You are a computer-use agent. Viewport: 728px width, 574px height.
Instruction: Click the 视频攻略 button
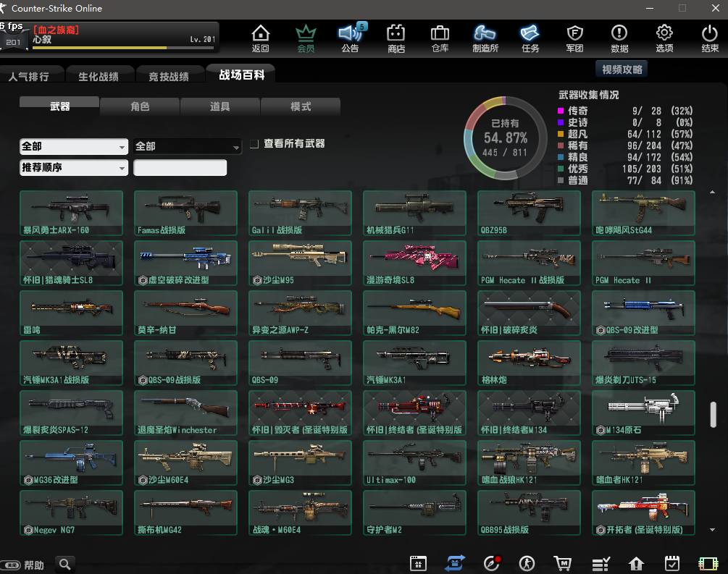(x=622, y=69)
